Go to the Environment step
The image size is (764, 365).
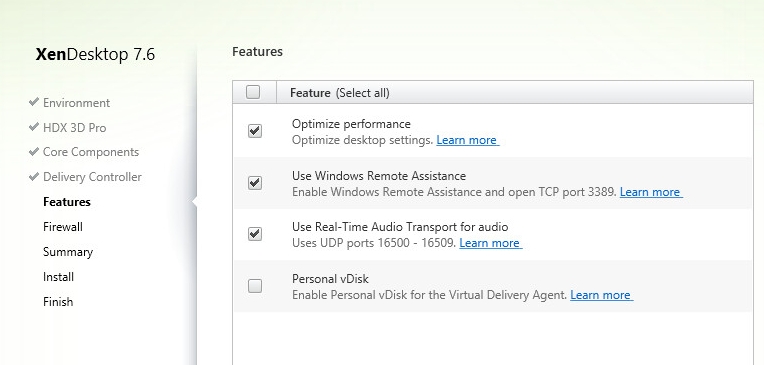click(x=76, y=103)
